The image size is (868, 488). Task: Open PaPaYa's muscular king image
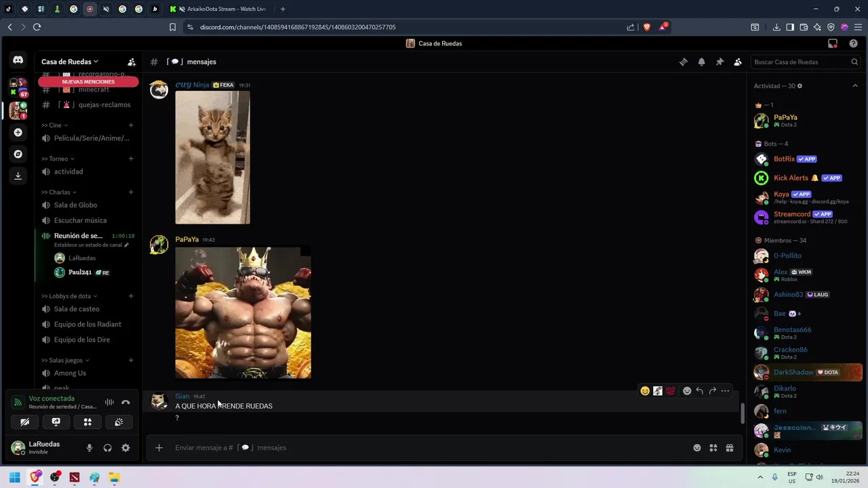pyautogui.click(x=243, y=312)
